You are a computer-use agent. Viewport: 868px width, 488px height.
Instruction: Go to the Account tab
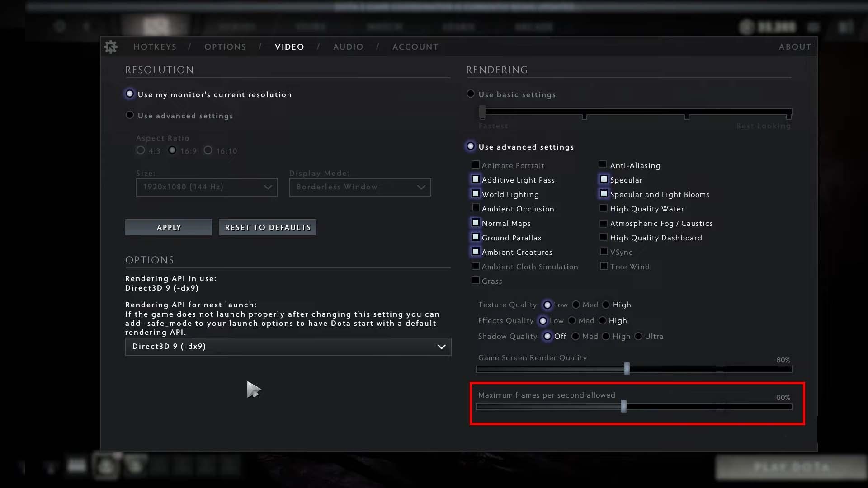click(415, 47)
